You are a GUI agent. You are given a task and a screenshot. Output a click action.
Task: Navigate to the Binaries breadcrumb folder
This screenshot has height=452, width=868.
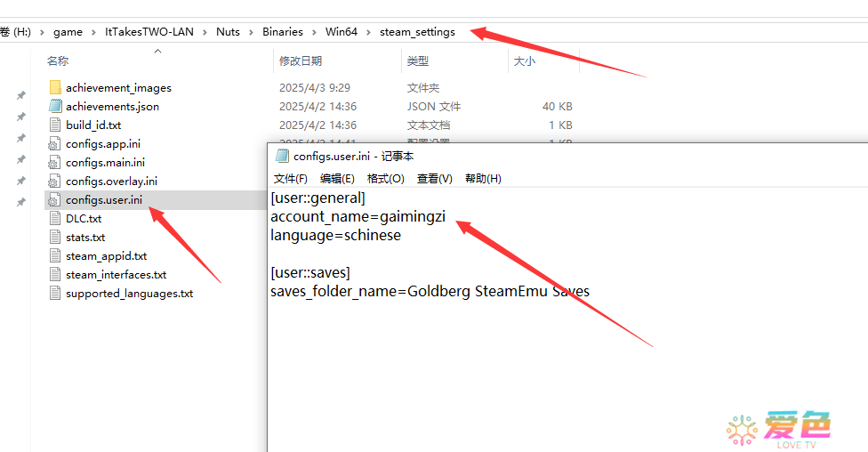tap(283, 32)
